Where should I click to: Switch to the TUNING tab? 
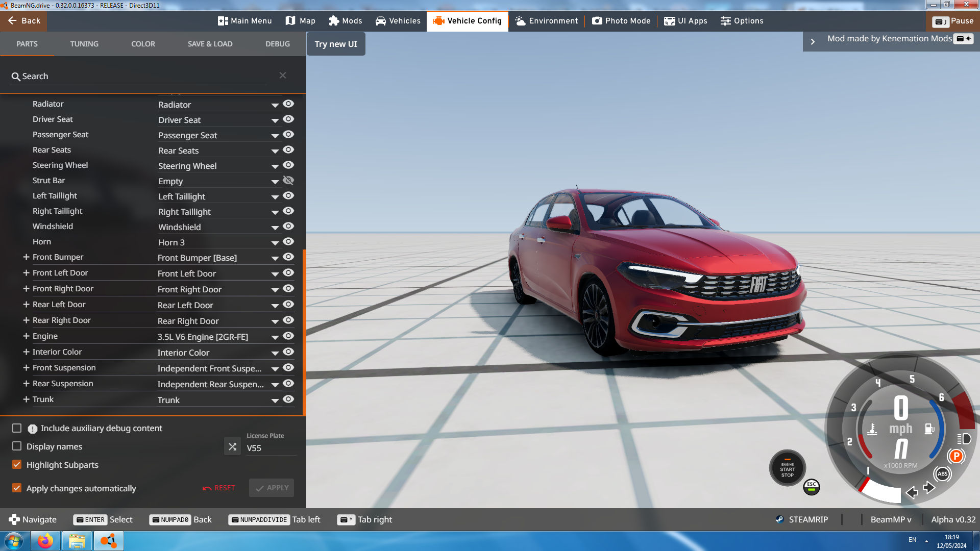pyautogui.click(x=84, y=44)
